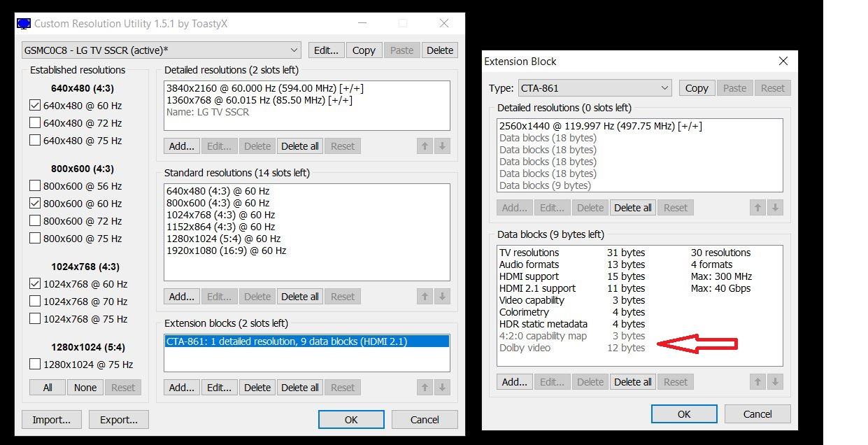
Task: Click None button under Established resolutions
Action: [x=85, y=388]
